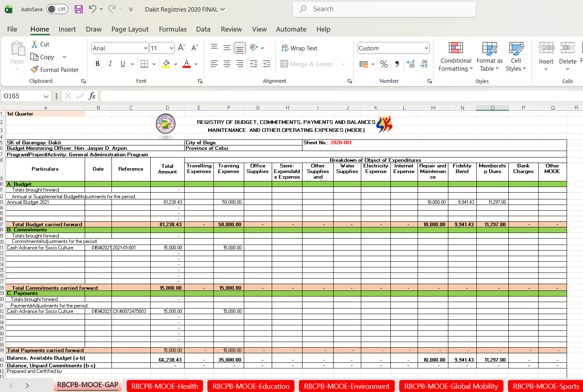Click the Save icon in title bar
This screenshot has width=583, height=392.
click(79, 9)
